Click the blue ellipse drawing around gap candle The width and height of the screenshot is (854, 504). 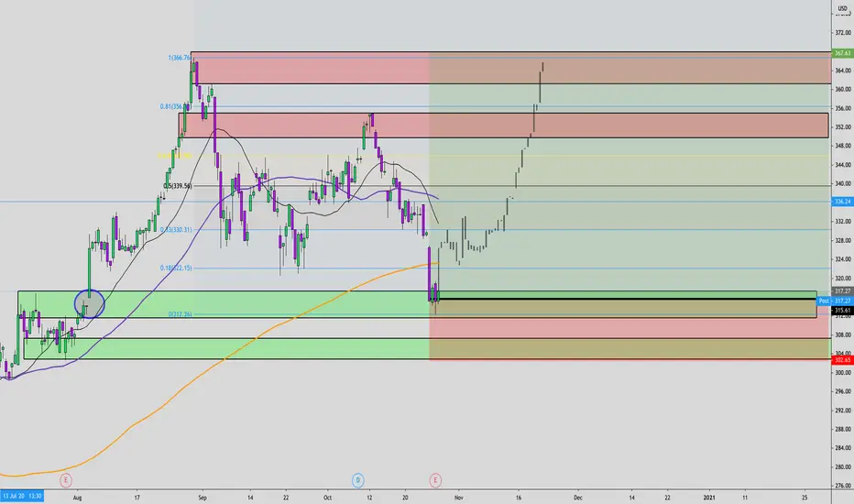(x=89, y=303)
